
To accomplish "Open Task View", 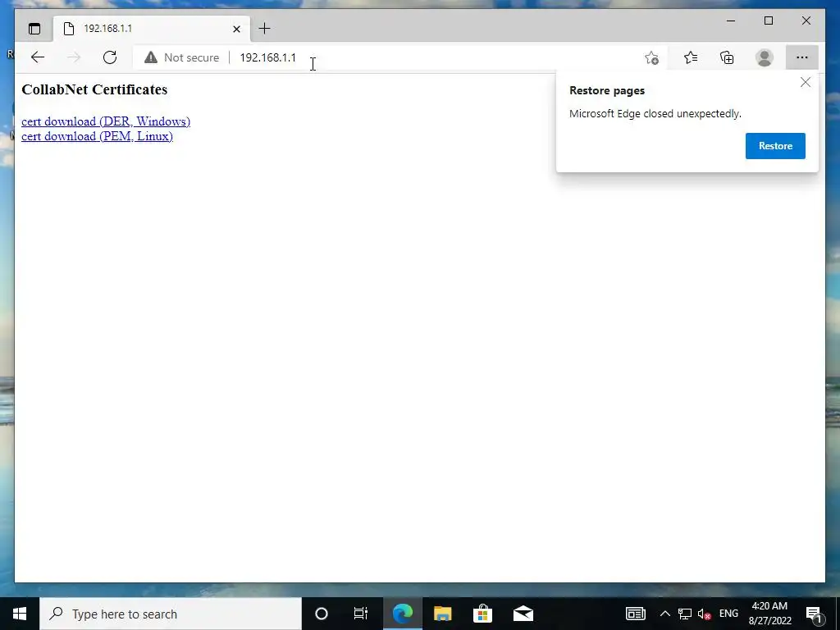I will pos(361,614).
